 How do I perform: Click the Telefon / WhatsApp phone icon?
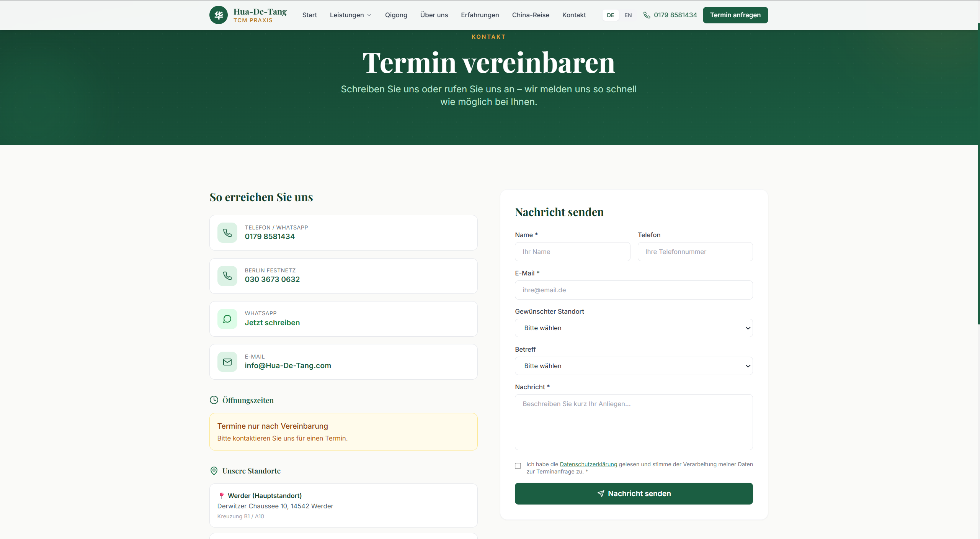(x=227, y=233)
